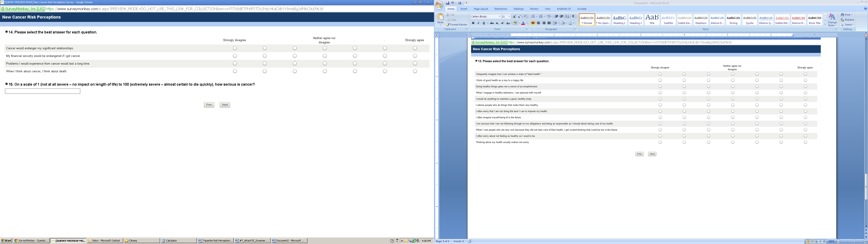Toggle Bold formatting in Word ribbon

[473, 23]
